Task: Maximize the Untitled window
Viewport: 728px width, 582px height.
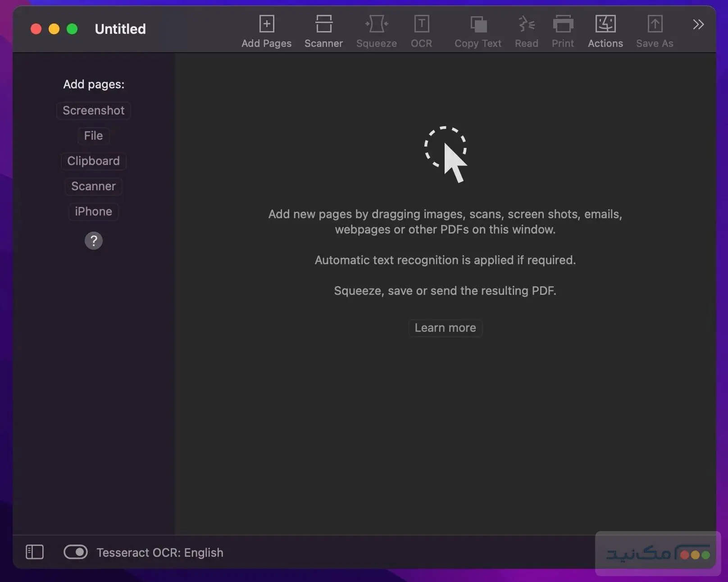Action: (x=72, y=29)
